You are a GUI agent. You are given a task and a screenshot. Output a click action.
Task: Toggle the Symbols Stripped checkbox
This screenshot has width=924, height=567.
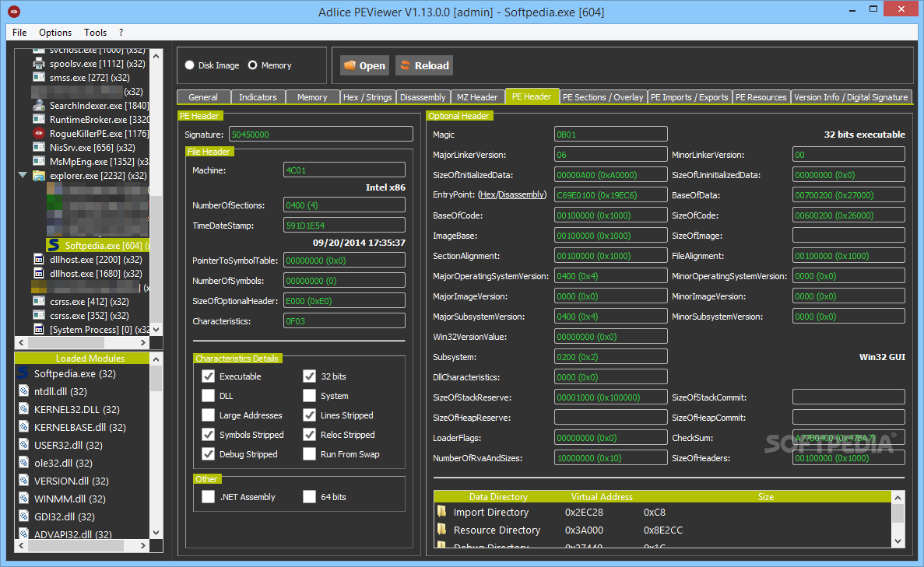pos(208,435)
